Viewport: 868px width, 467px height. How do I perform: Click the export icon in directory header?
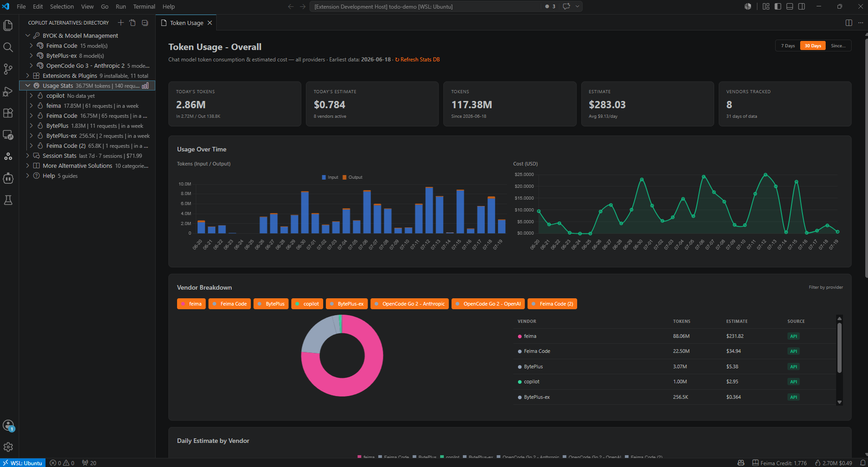pos(132,23)
